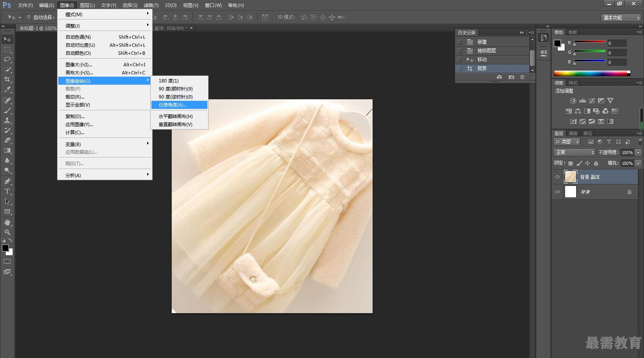This screenshot has height=358, width=644.
Task: Select the Zoom tool
Action: pyautogui.click(x=7, y=232)
